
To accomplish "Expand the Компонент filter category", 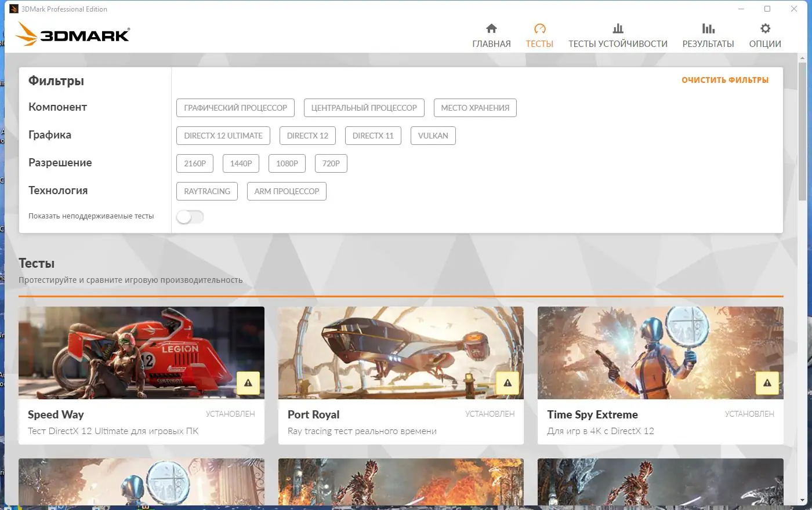I will click(x=57, y=107).
